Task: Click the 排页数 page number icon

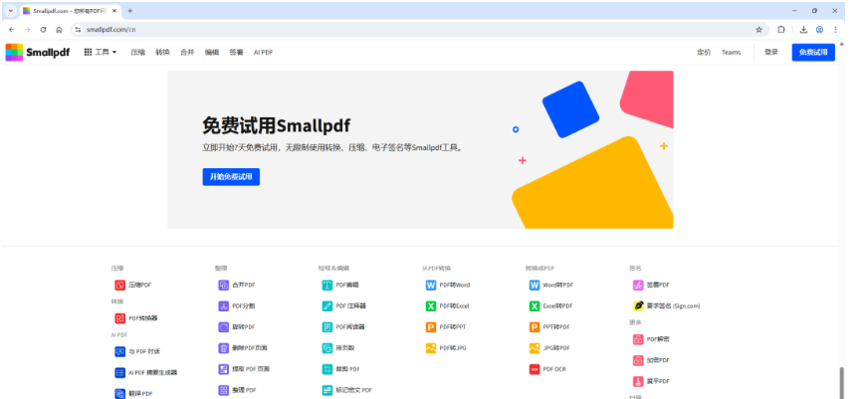Action: point(326,348)
